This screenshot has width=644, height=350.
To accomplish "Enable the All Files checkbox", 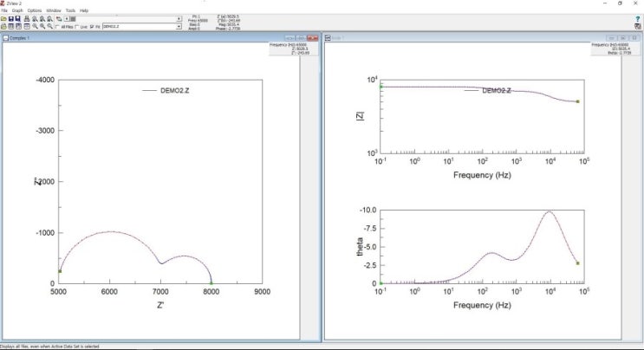I will point(58,27).
